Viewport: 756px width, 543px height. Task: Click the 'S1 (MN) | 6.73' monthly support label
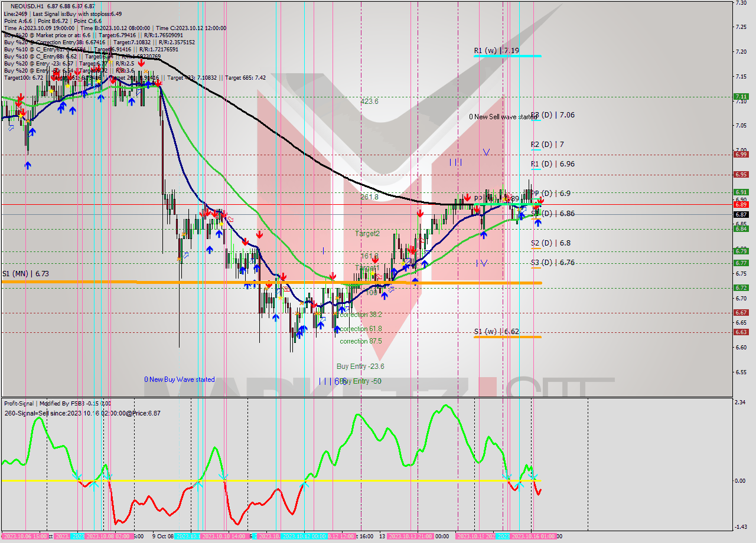click(25, 274)
